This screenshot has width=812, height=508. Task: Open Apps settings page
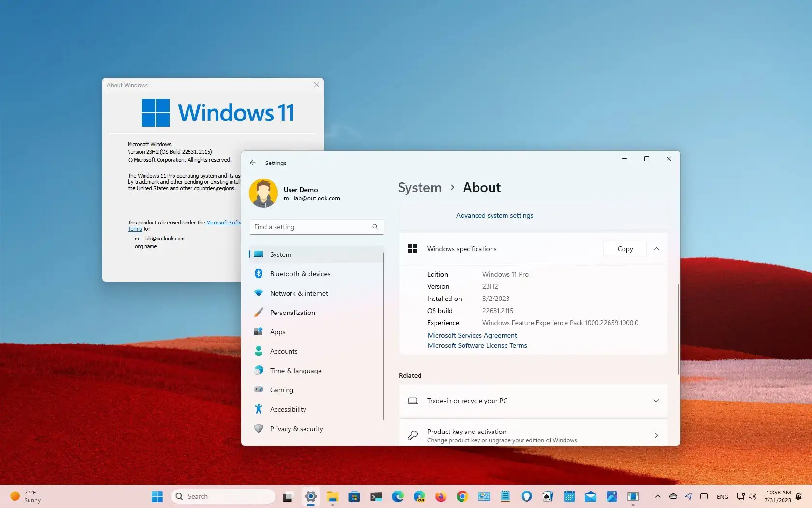[x=317, y=332]
